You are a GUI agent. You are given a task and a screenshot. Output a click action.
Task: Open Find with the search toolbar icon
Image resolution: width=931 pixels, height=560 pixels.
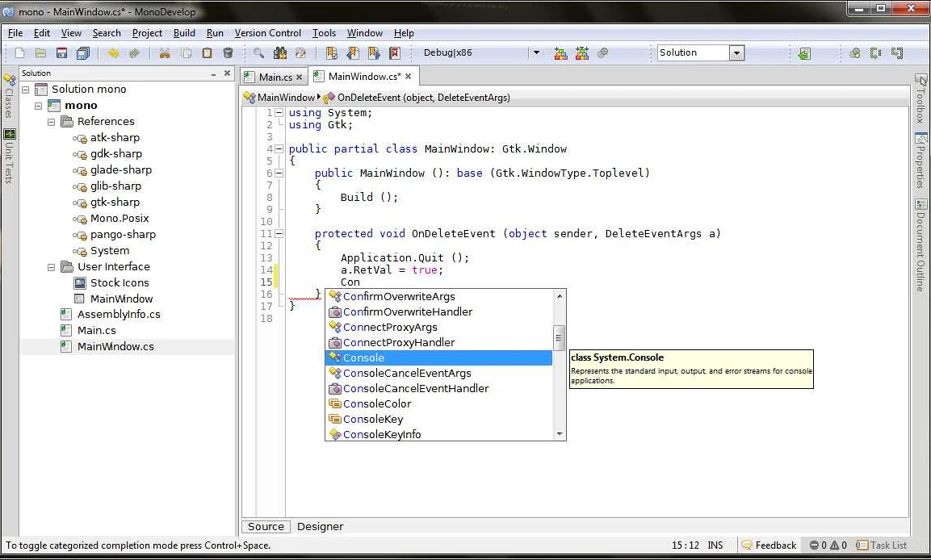258,52
